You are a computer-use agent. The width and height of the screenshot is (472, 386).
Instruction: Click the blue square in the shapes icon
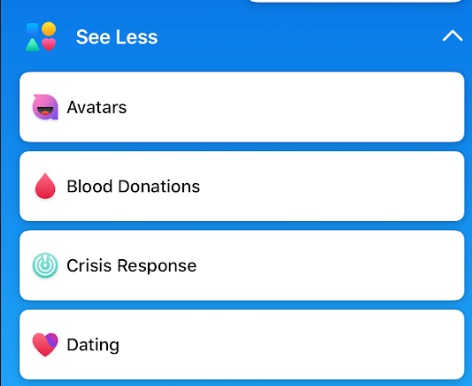33,30
